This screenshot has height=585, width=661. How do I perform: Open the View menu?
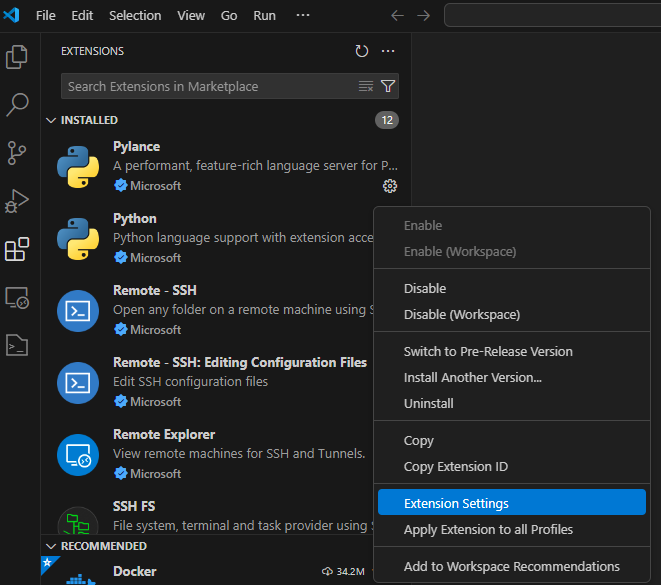[191, 16]
